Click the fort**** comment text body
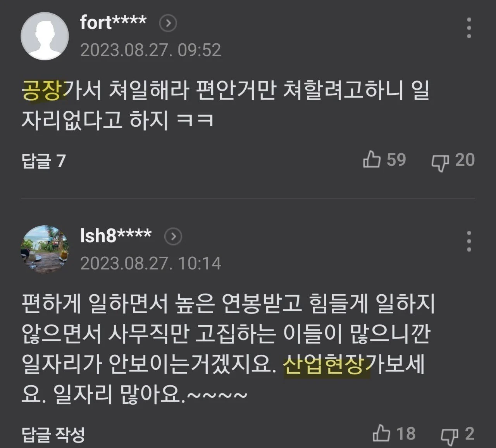The height and width of the screenshot is (448, 496). pyautogui.click(x=225, y=105)
